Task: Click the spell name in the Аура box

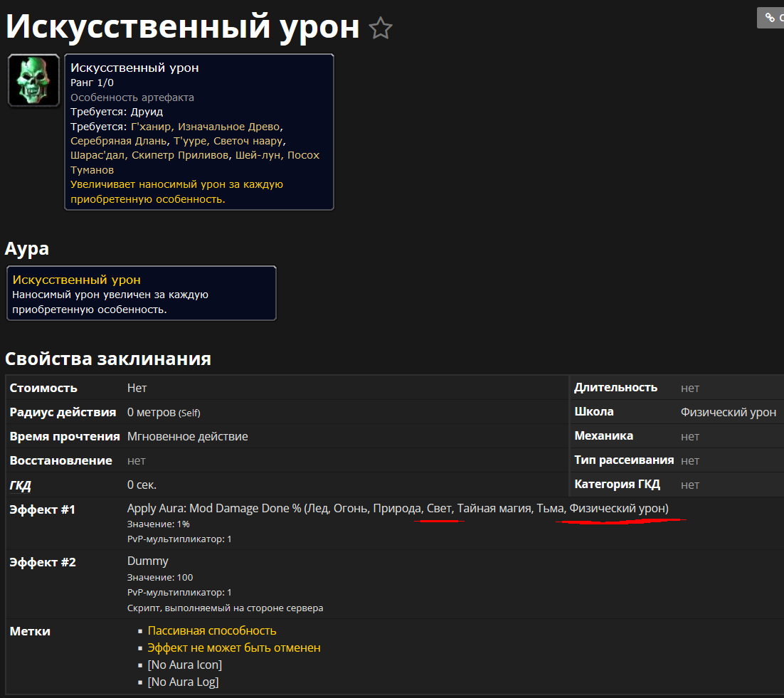Action: tap(77, 280)
